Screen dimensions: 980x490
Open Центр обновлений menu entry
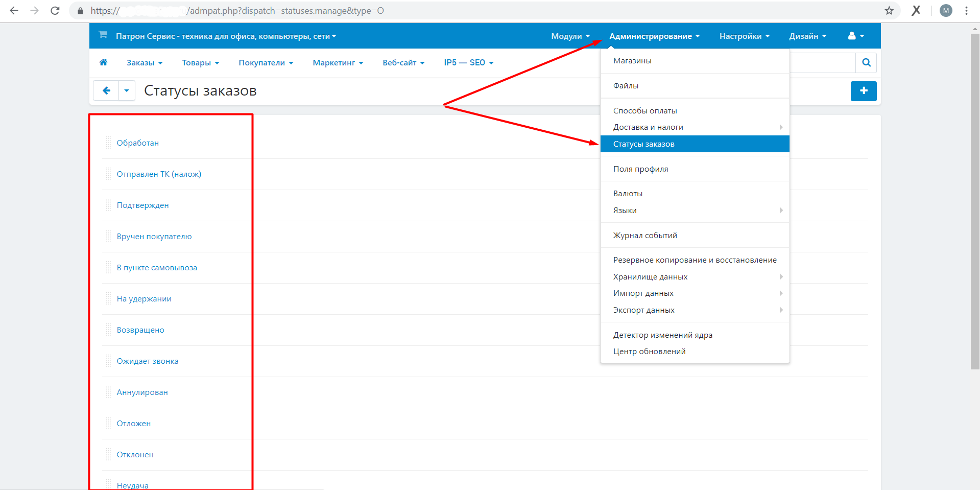click(695, 351)
